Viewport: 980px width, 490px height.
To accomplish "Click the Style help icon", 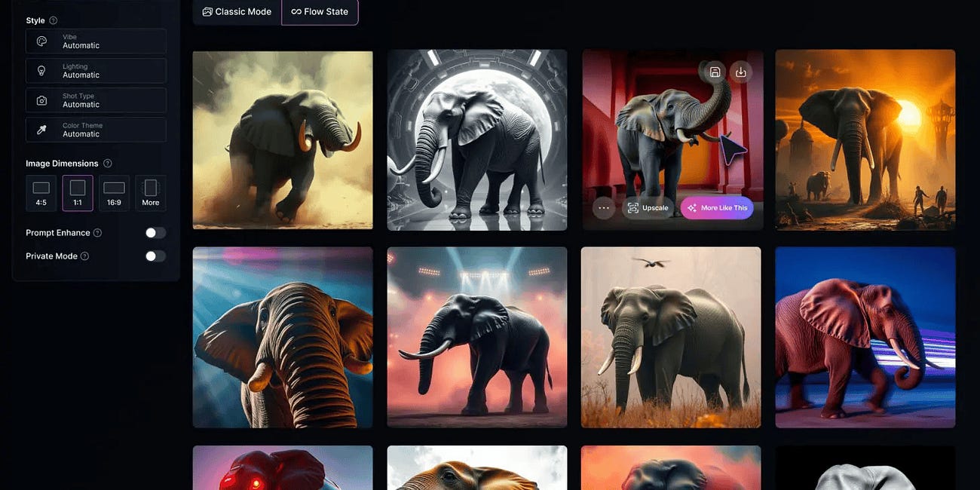I will click(54, 20).
